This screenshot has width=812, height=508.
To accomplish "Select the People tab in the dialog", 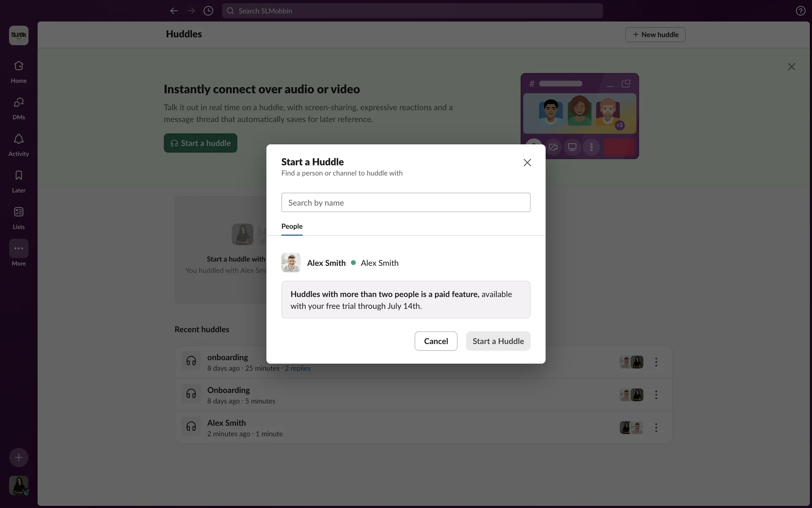I will 292,226.
